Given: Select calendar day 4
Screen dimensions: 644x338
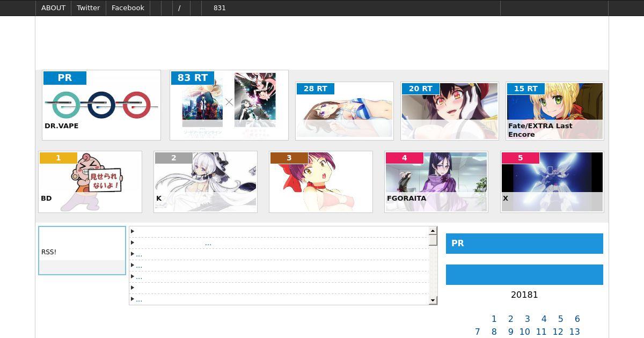Looking at the screenshot, I should point(544,319).
